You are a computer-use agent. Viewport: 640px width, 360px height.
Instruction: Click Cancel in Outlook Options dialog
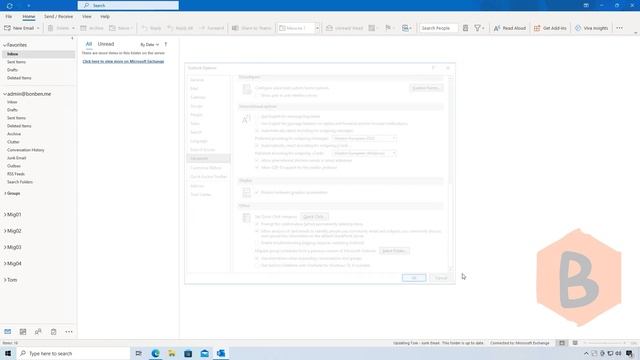pyautogui.click(x=441, y=278)
